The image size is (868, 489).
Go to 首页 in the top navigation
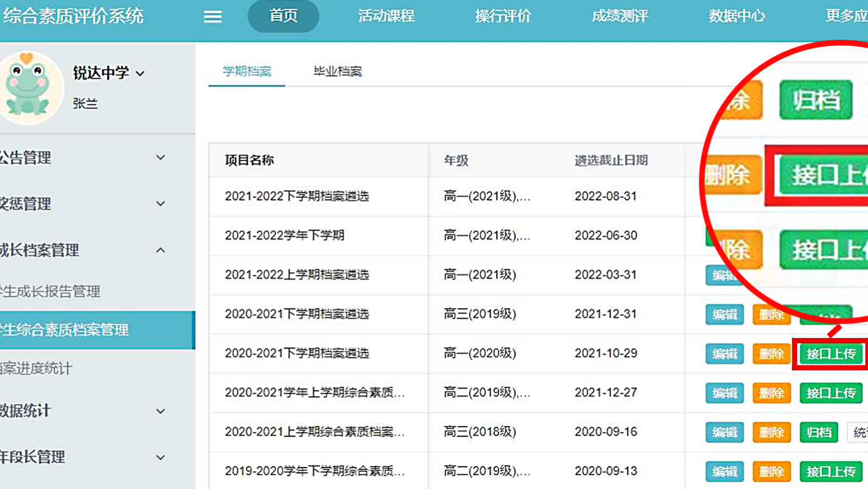283,16
